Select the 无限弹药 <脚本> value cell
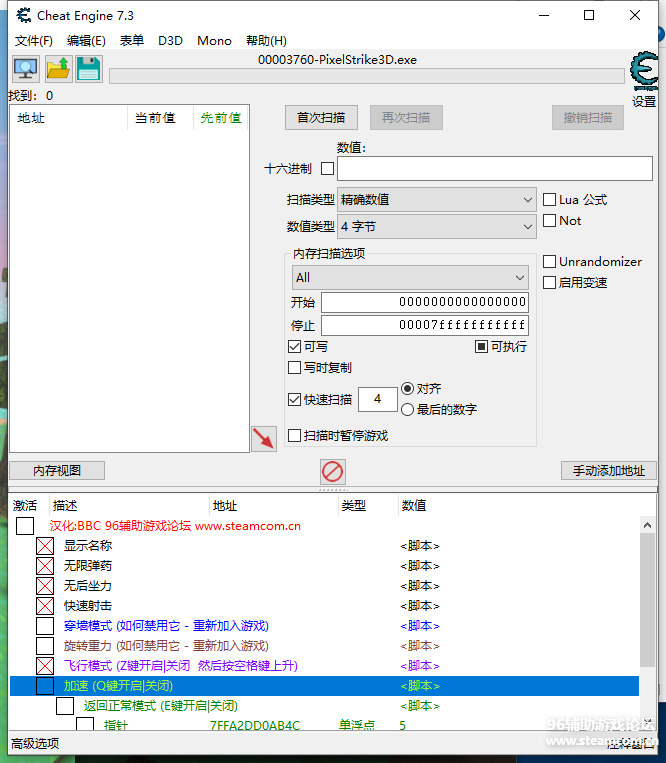The width and height of the screenshot is (666, 763). 420,566
